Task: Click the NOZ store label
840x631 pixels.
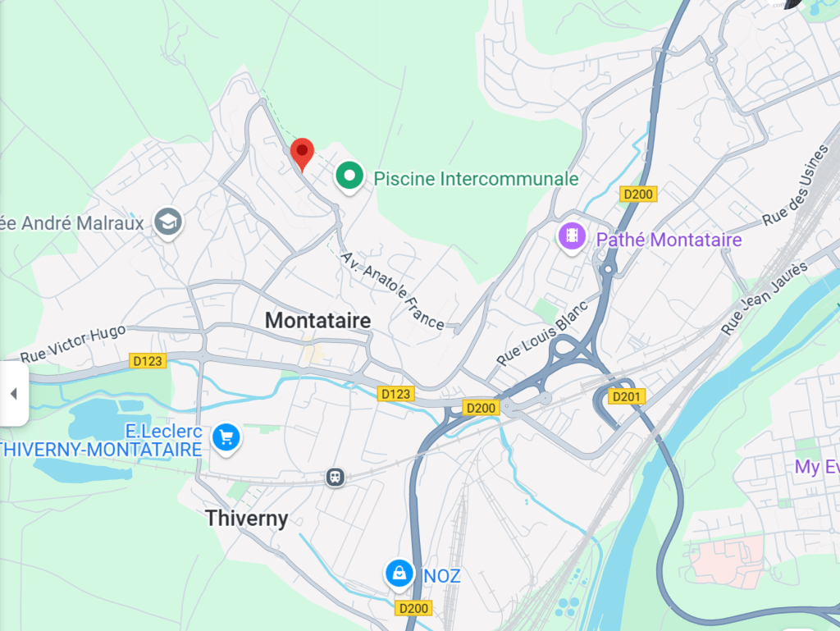Action: pos(442,576)
